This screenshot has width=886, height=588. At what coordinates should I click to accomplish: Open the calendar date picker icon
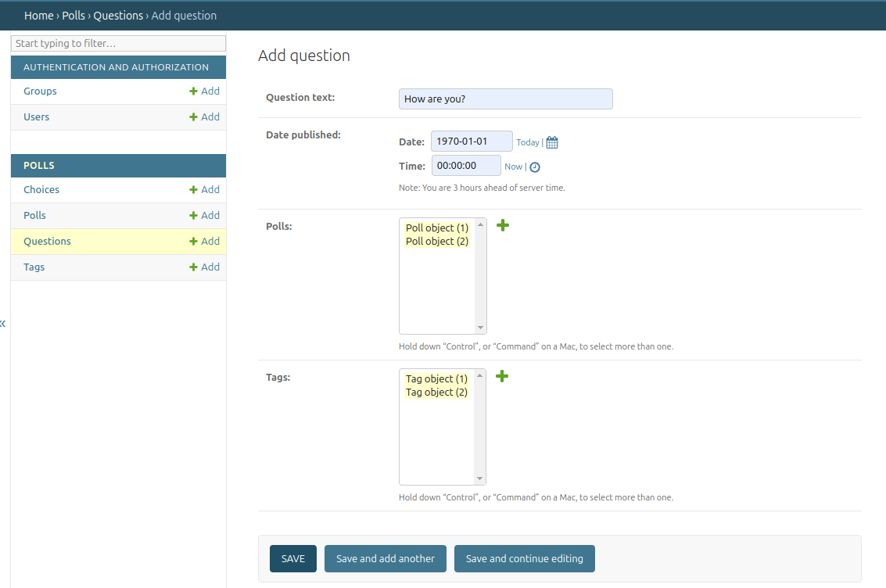pos(552,142)
